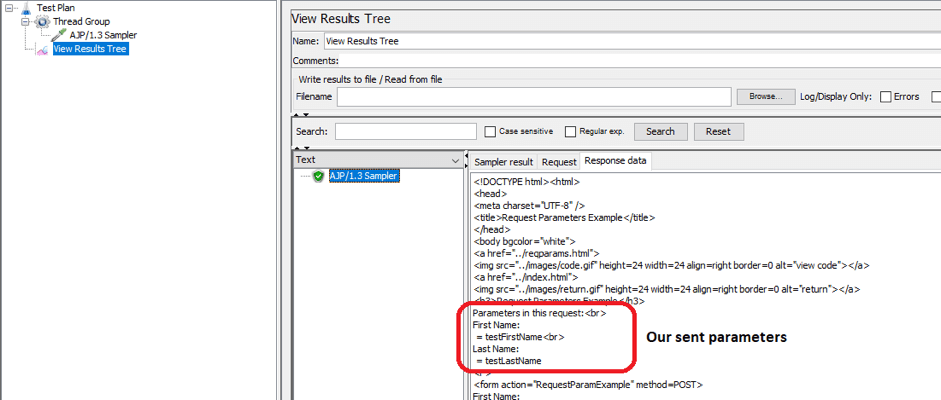Toggle the Regular exp. checkbox
Image resolution: width=941 pixels, height=400 pixels.
click(x=570, y=132)
